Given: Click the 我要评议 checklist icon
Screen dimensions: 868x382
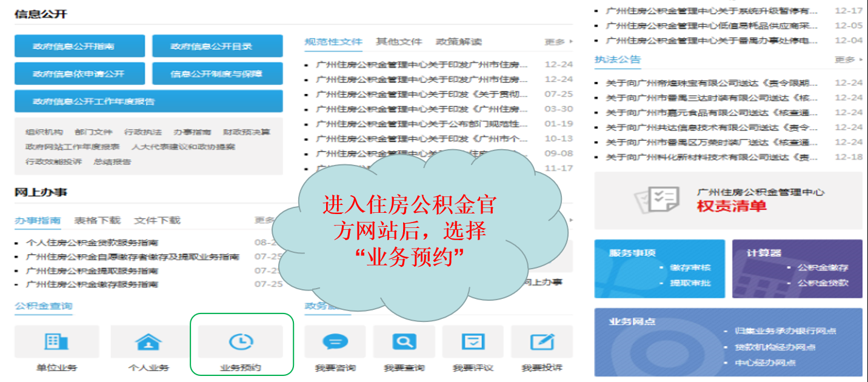Looking at the screenshot, I should click(473, 342).
